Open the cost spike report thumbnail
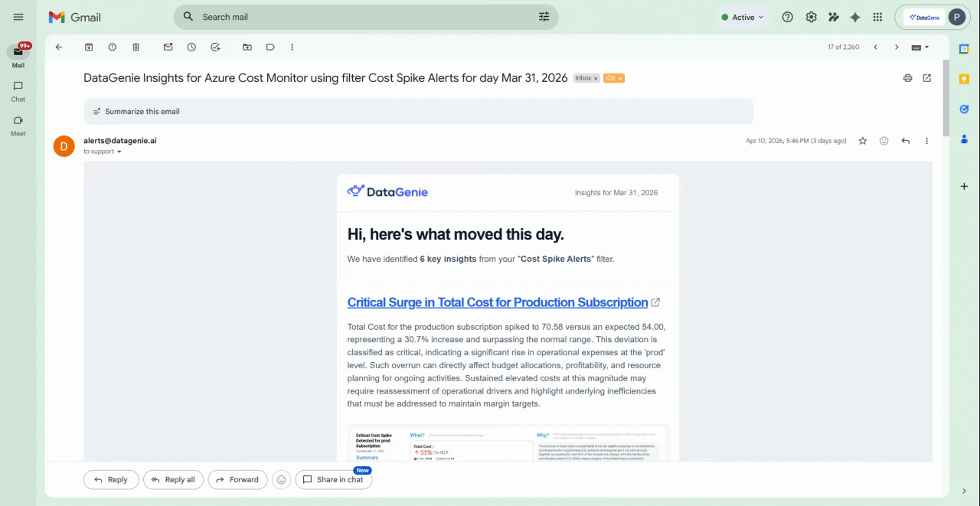Image resolution: width=980 pixels, height=506 pixels. tap(508, 443)
